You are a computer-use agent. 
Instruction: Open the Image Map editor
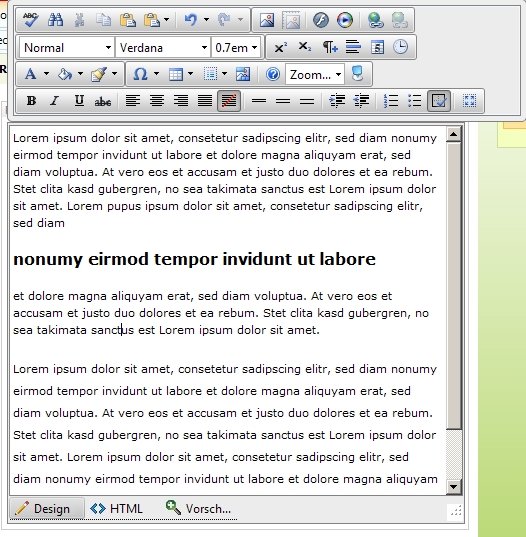coord(243,74)
